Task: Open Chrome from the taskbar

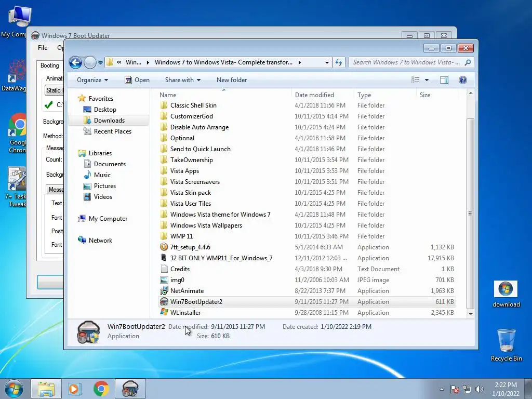Action: coord(101,389)
